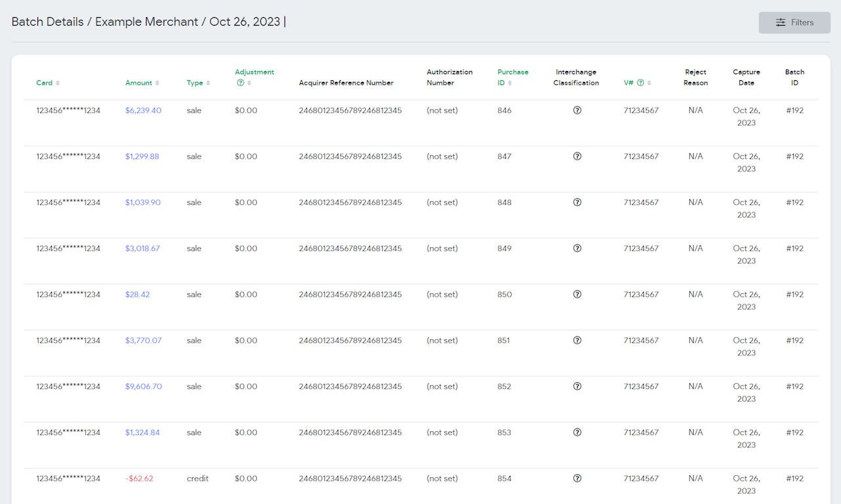
Task: Click interchange help icon for purchase 852
Action: click(x=577, y=386)
